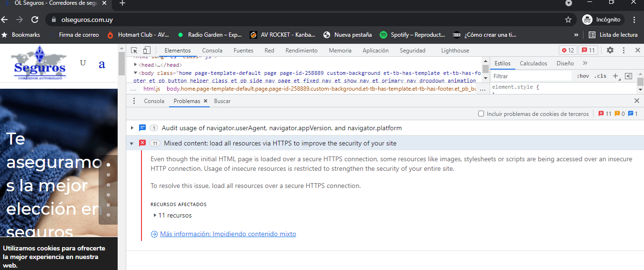
Task: Open DevTools settings gear
Action: [610, 50]
